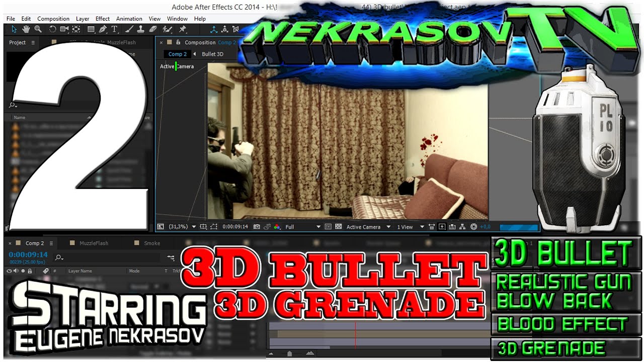This screenshot has height=362, width=644.
Task: Open the magnification (31,3%) dropdown
Action: coord(182,227)
